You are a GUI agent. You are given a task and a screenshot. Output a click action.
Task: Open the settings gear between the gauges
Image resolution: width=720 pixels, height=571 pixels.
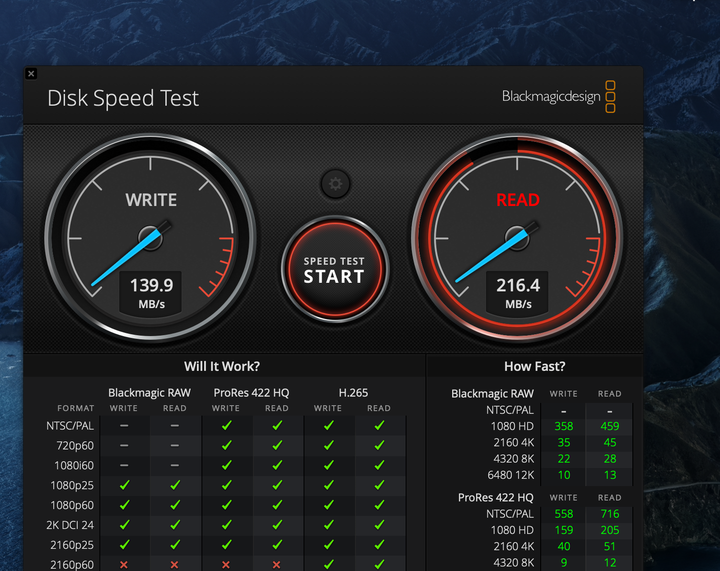pos(335,184)
